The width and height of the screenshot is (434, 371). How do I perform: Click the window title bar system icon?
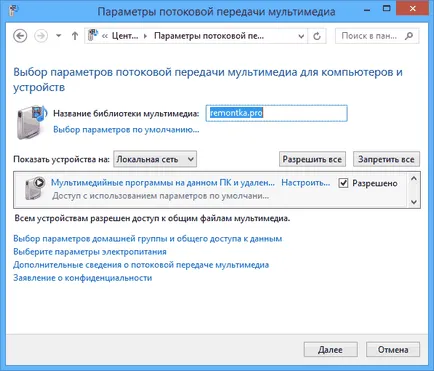13,11
